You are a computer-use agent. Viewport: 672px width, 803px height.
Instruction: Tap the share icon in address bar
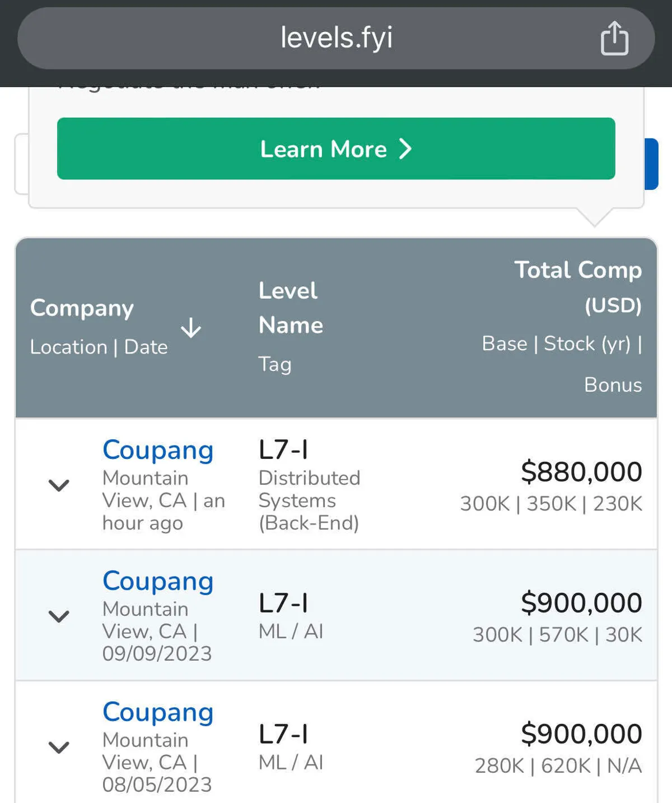614,38
